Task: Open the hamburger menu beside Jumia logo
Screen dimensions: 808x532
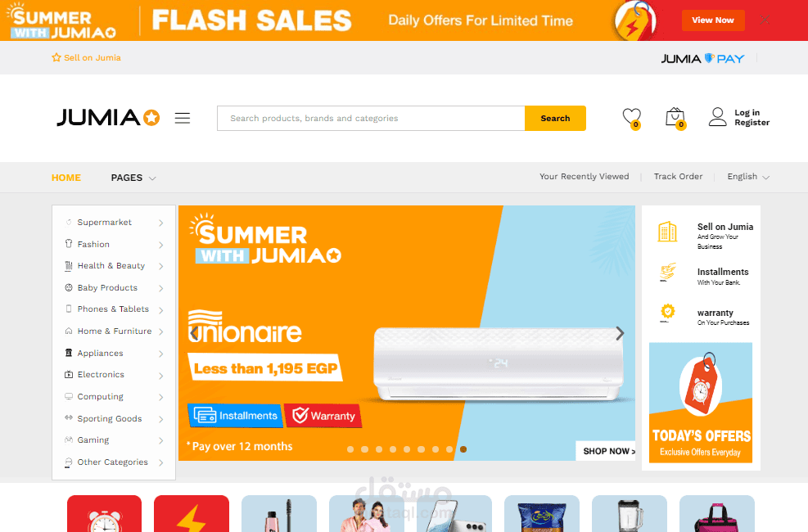Action: (183, 119)
